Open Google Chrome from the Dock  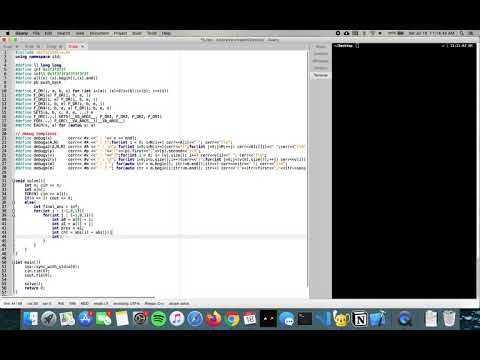click(x=232, y=319)
